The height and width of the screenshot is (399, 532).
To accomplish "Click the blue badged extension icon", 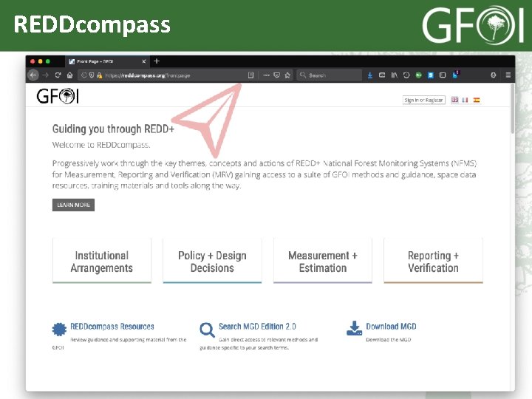I will coord(455,75).
